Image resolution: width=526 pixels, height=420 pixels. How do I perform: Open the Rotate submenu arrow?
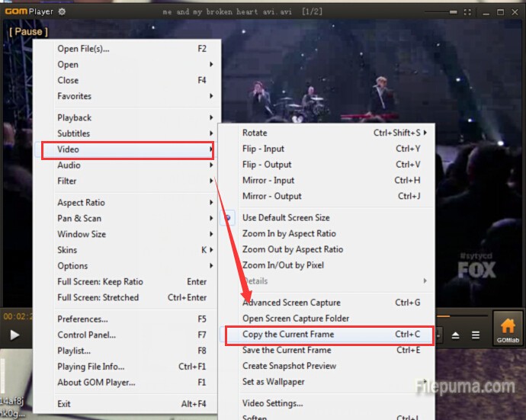coord(425,133)
